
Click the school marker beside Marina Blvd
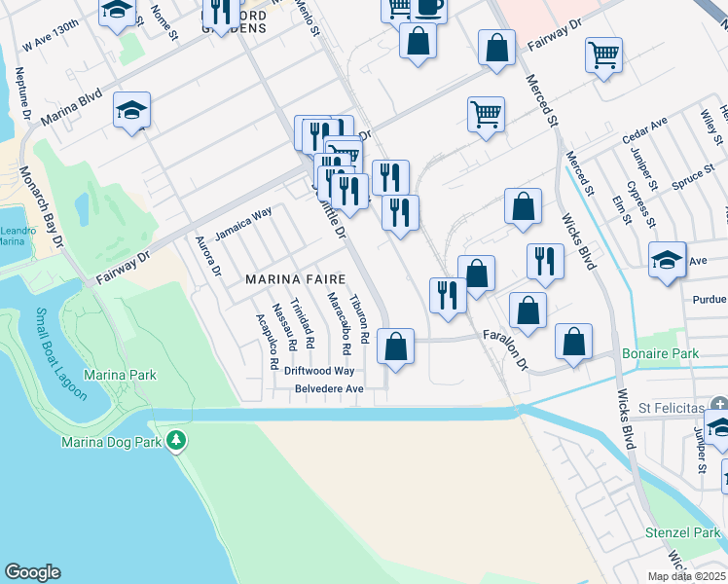tap(131, 111)
